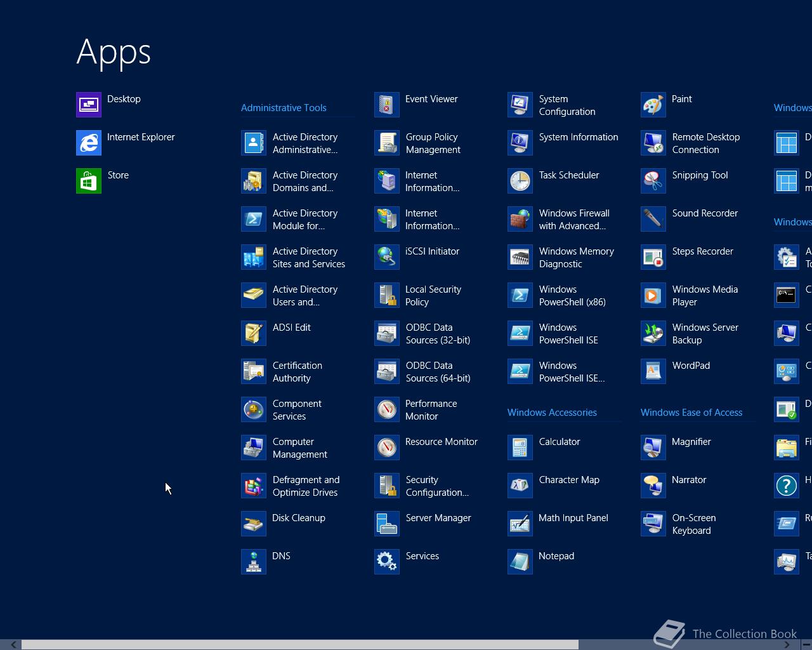Open Windows PowerShell (x86) icon
Image resolution: width=812 pixels, height=650 pixels.
520,295
